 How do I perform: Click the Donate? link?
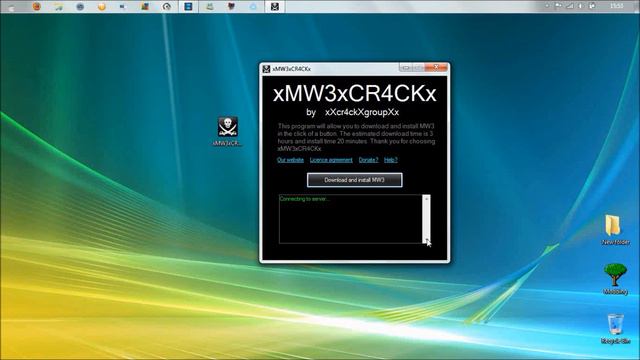point(368,160)
